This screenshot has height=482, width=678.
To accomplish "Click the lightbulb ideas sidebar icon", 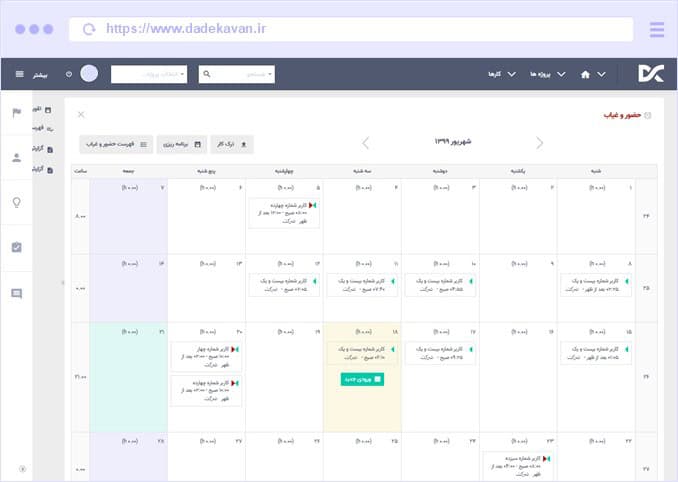I will (16, 202).
